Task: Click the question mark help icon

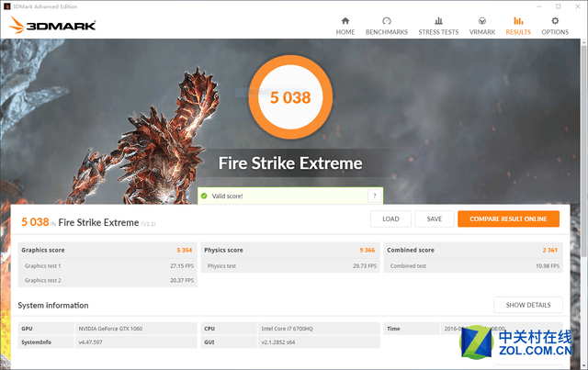Action: click(374, 196)
